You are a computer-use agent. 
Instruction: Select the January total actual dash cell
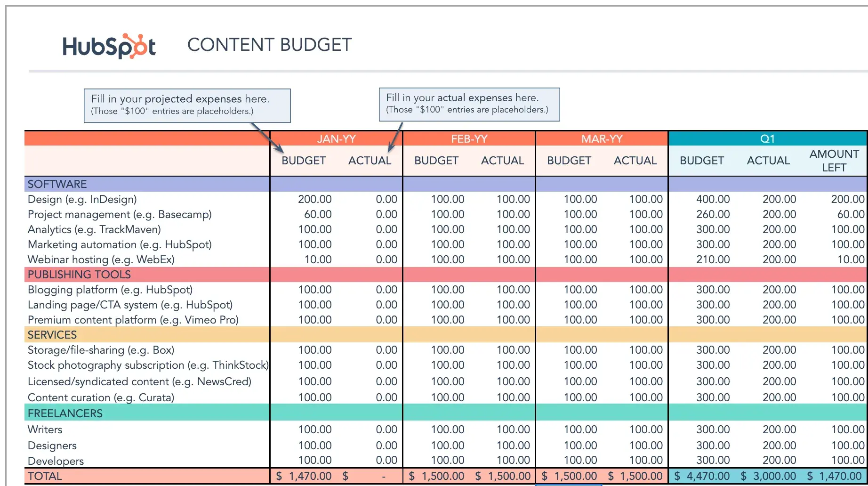point(370,476)
